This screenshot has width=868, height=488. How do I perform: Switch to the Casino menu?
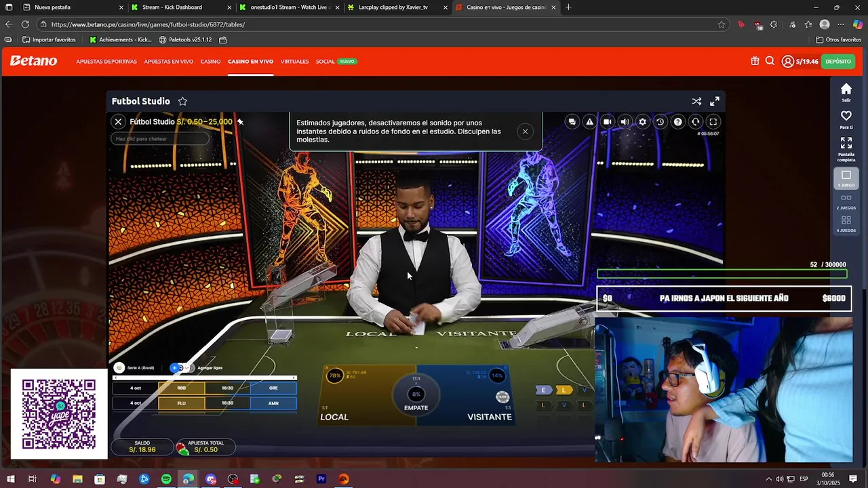210,62
